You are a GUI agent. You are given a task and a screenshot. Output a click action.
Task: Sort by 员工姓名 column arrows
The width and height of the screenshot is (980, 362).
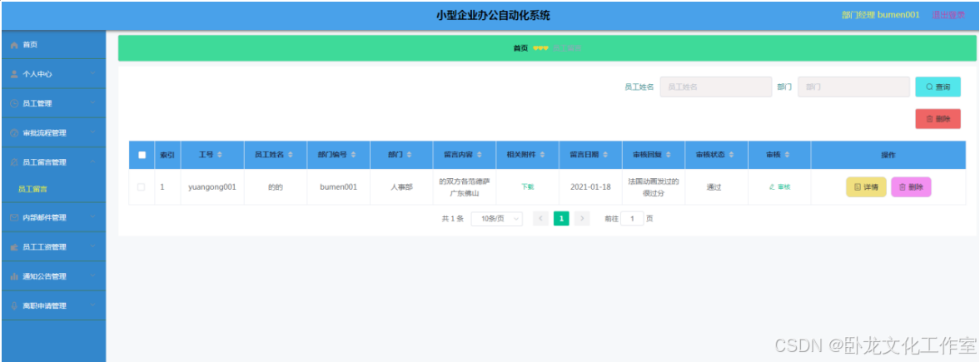[290, 155]
